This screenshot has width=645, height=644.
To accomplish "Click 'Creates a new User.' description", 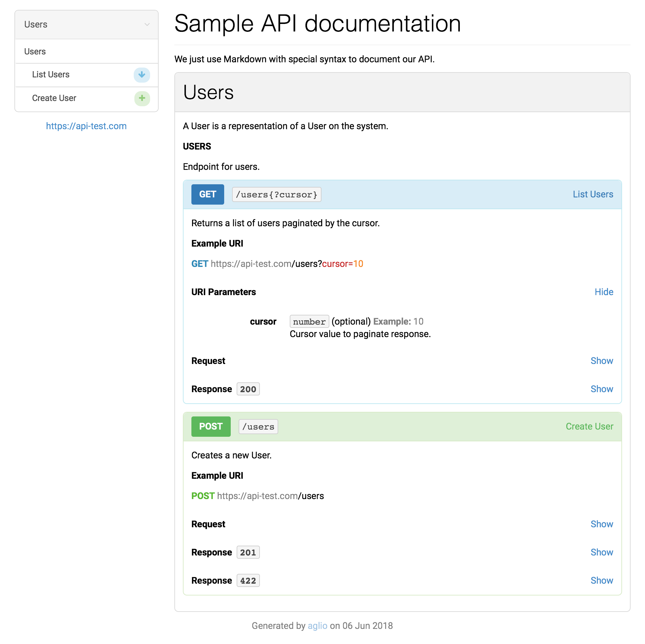I will click(x=231, y=455).
